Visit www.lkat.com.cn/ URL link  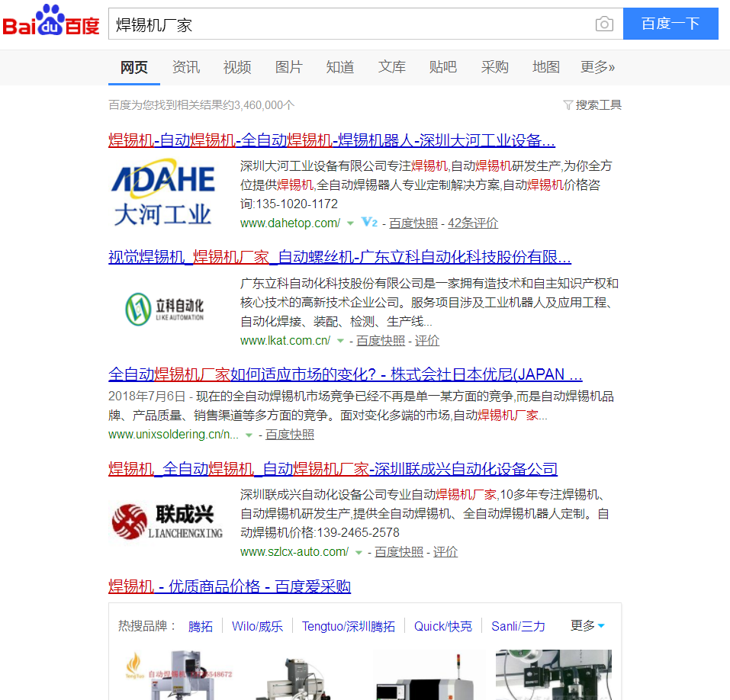pyautogui.click(x=285, y=341)
